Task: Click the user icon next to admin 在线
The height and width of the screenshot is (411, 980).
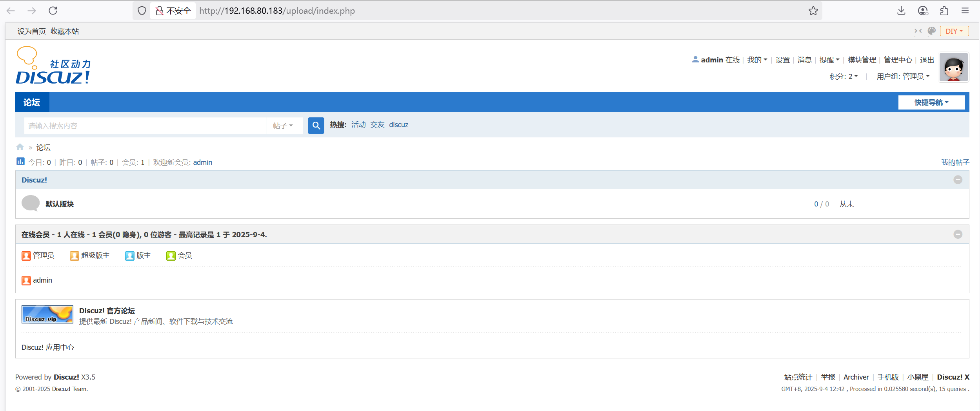Action: tap(695, 59)
